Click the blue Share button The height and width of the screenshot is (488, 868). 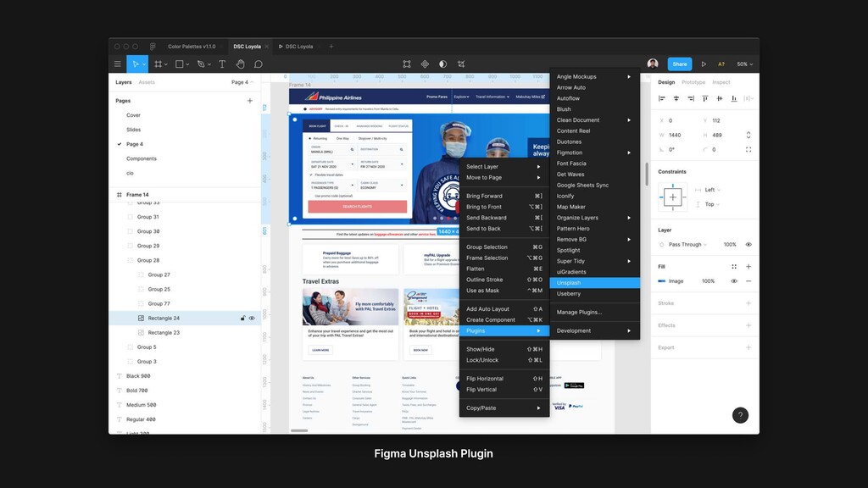click(x=679, y=64)
